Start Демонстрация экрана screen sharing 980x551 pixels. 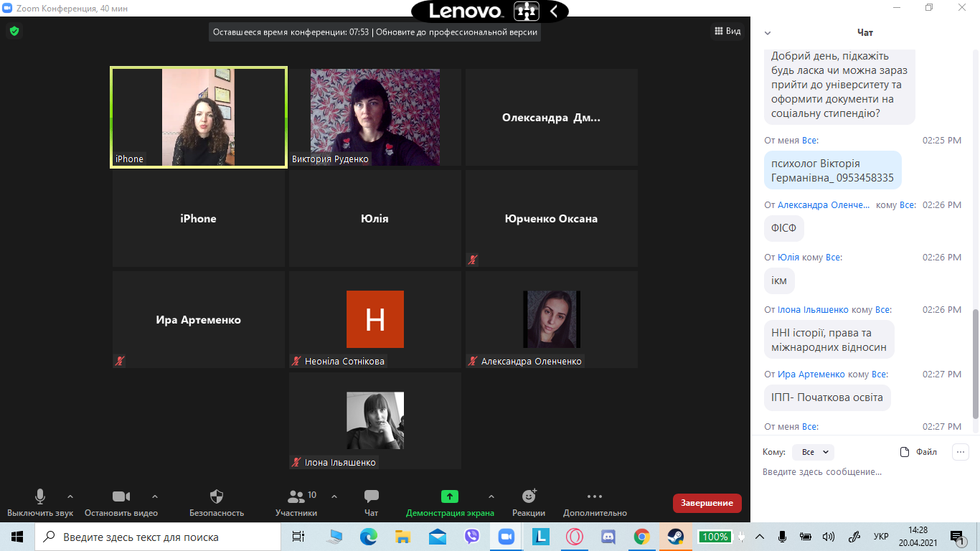click(450, 503)
